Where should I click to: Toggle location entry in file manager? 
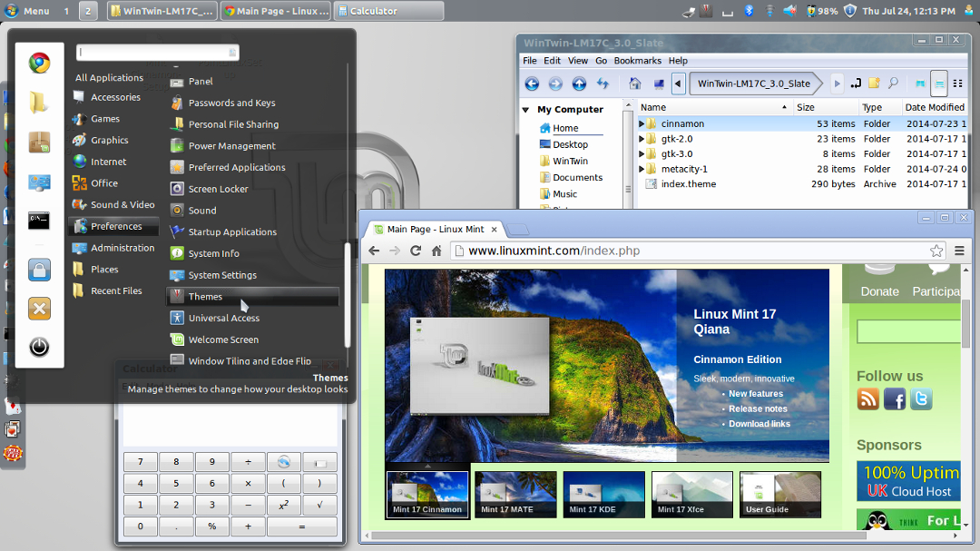pyautogui.click(x=856, y=84)
